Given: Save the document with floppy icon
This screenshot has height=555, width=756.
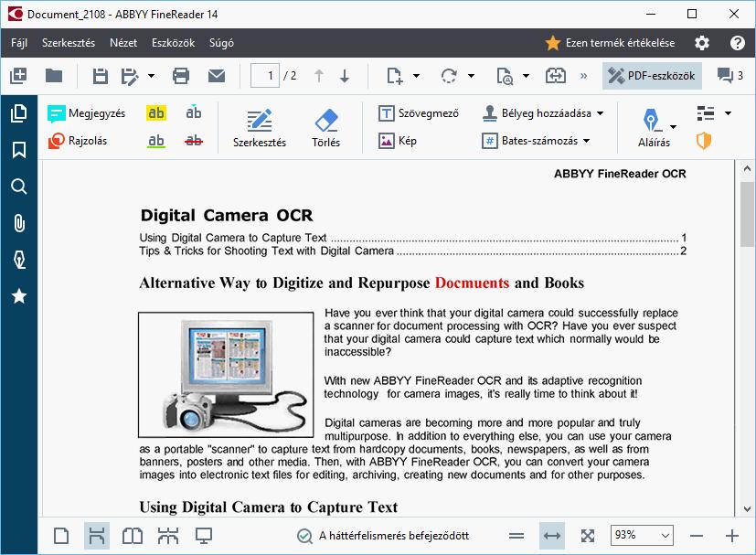Looking at the screenshot, I should pos(100,76).
